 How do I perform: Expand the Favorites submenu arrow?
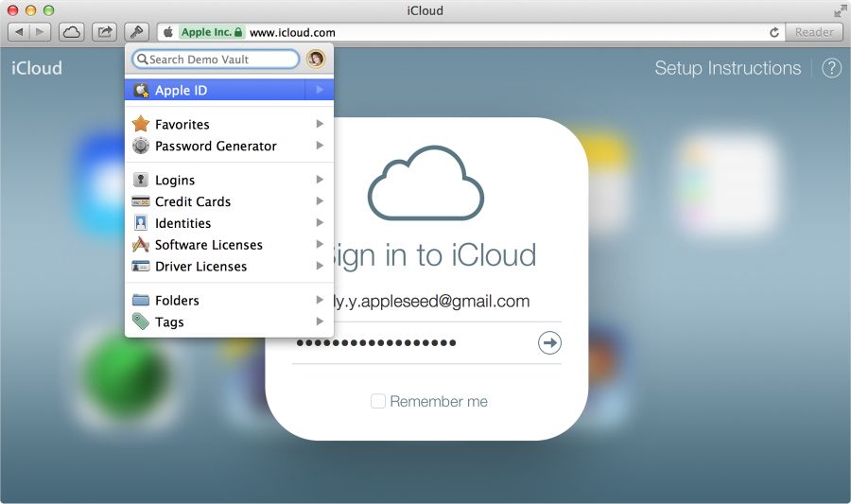(x=320, y=124)
